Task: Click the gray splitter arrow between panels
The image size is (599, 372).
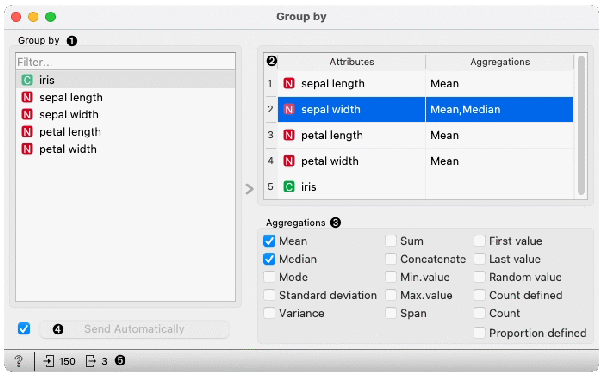Action: [x=249, y=189]
